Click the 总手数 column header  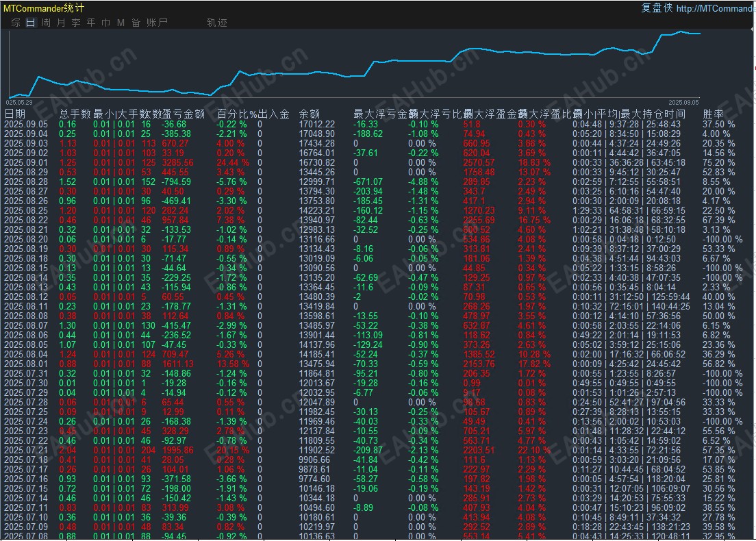[x=75, y=114]
